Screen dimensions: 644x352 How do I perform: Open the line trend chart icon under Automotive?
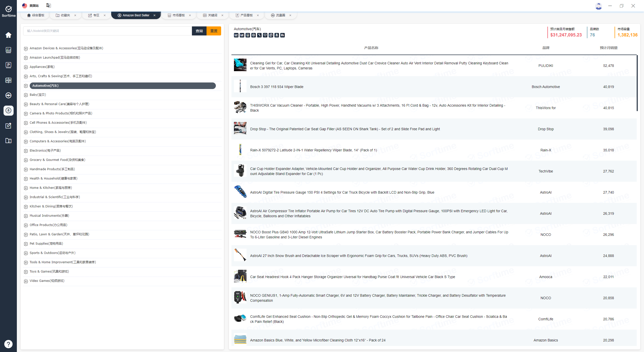[x=236, y=35]
